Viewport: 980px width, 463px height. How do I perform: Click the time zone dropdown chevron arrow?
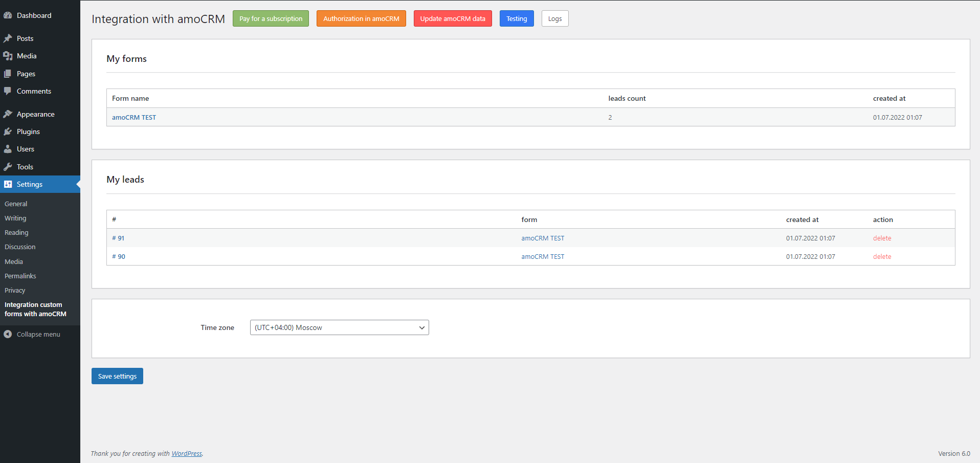coord(422,327)
